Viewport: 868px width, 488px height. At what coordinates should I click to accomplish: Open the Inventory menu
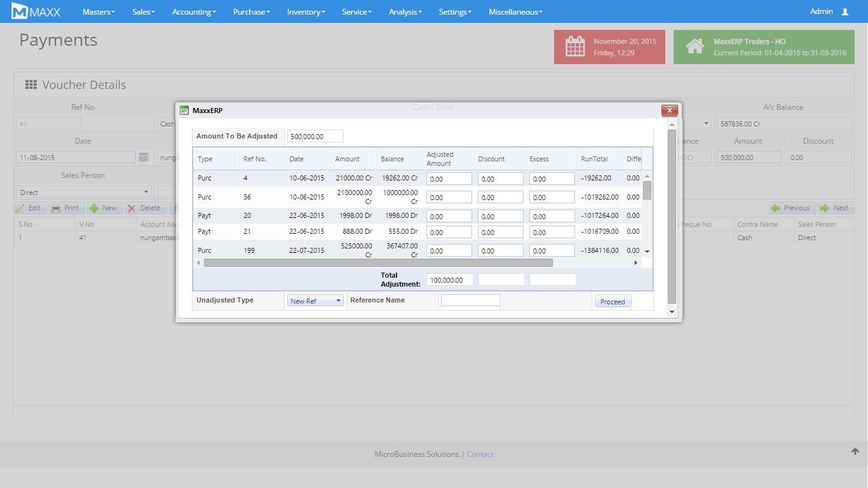coord(306,11)
